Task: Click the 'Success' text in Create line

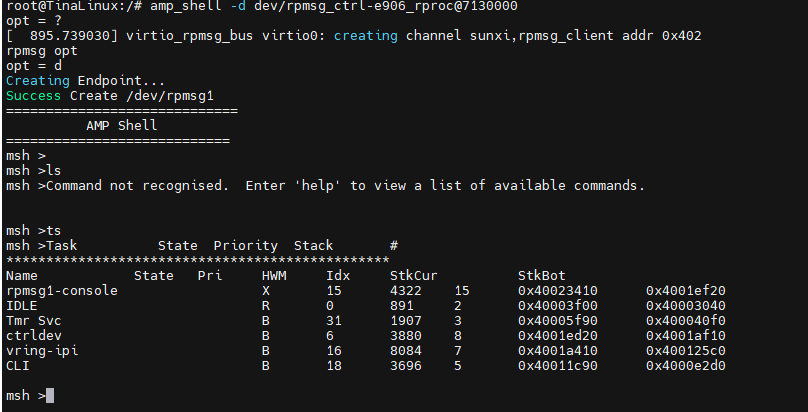Action: [33, 96]
